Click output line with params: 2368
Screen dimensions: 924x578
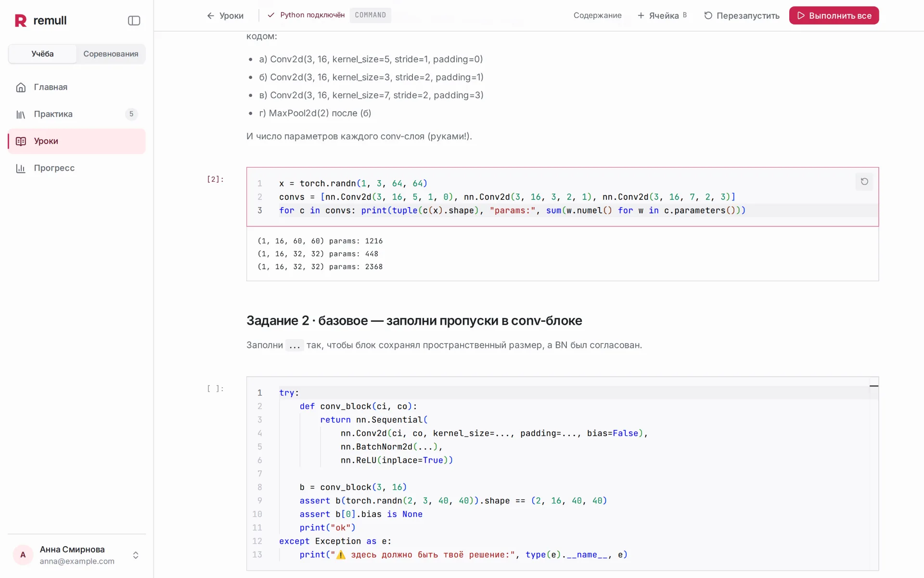click(320, 267)
